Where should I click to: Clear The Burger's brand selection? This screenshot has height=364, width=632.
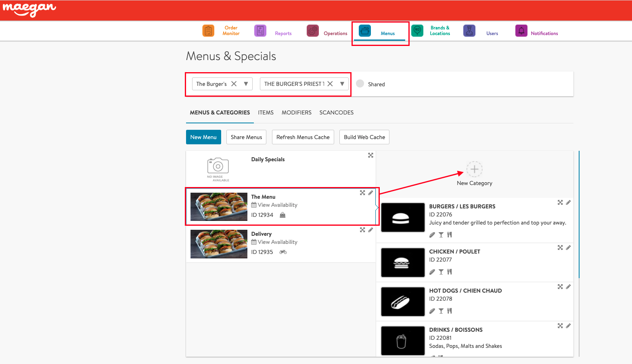[234, 84]
